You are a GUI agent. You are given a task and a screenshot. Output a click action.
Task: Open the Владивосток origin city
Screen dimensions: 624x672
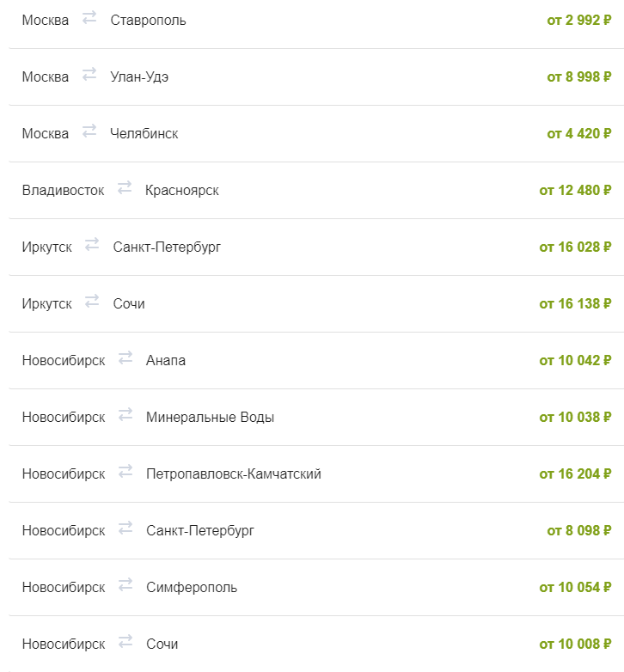coord(63,190)
